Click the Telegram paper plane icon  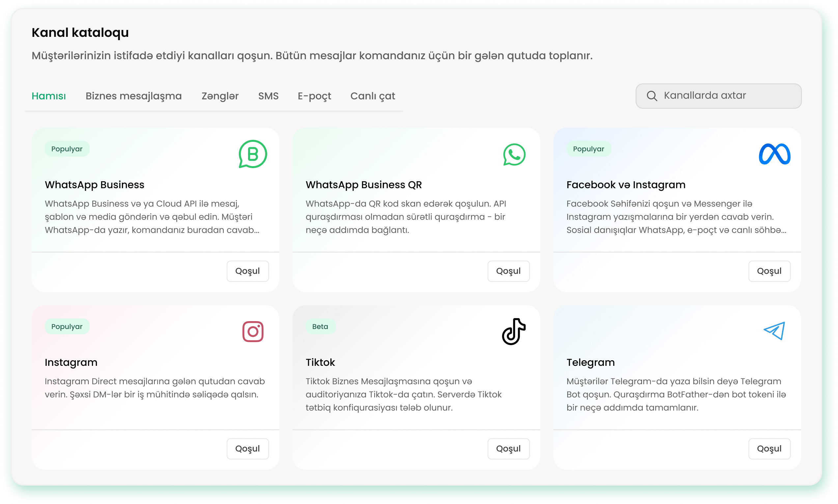(x=774, y=331)
